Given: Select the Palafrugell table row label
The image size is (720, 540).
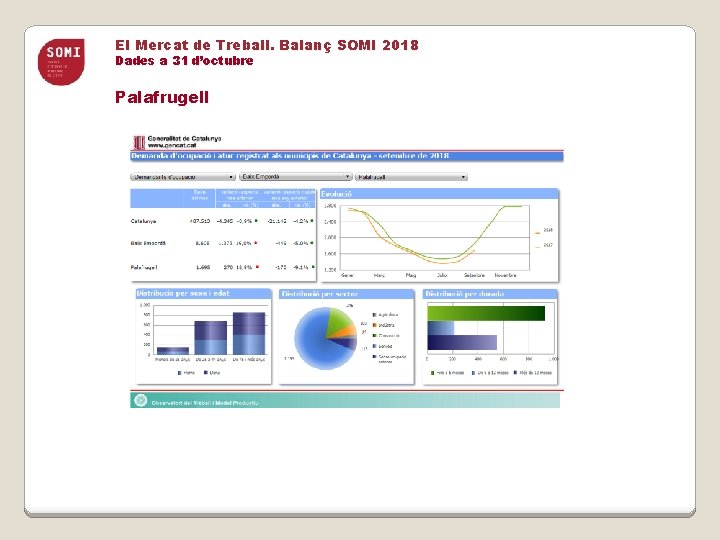Looking at the screenshot, I should click(x=144, y=267).
